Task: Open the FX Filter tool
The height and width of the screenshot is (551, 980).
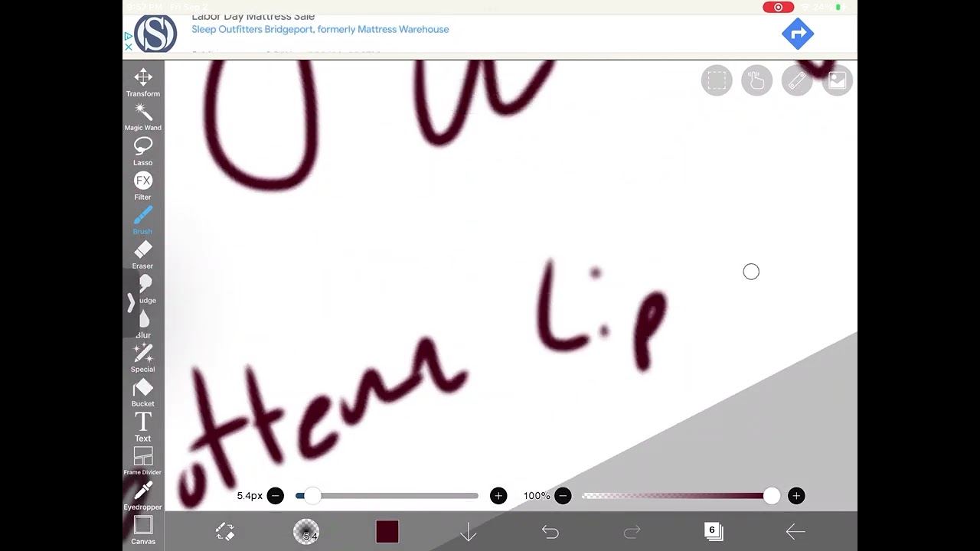Action: point(143,186)
